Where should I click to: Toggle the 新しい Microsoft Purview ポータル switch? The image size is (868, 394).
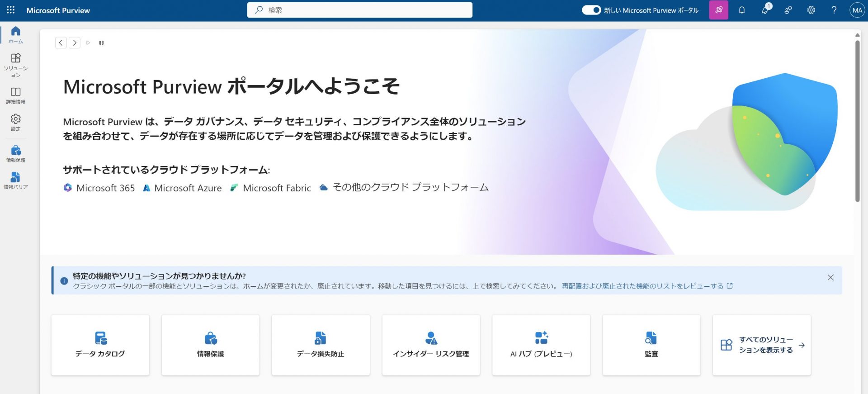point(591,10)
